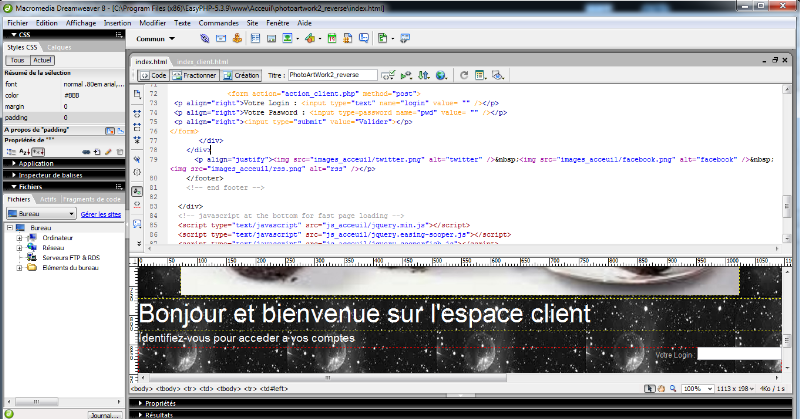
Task: Switch to Code view
Action: tap(153, 75)
